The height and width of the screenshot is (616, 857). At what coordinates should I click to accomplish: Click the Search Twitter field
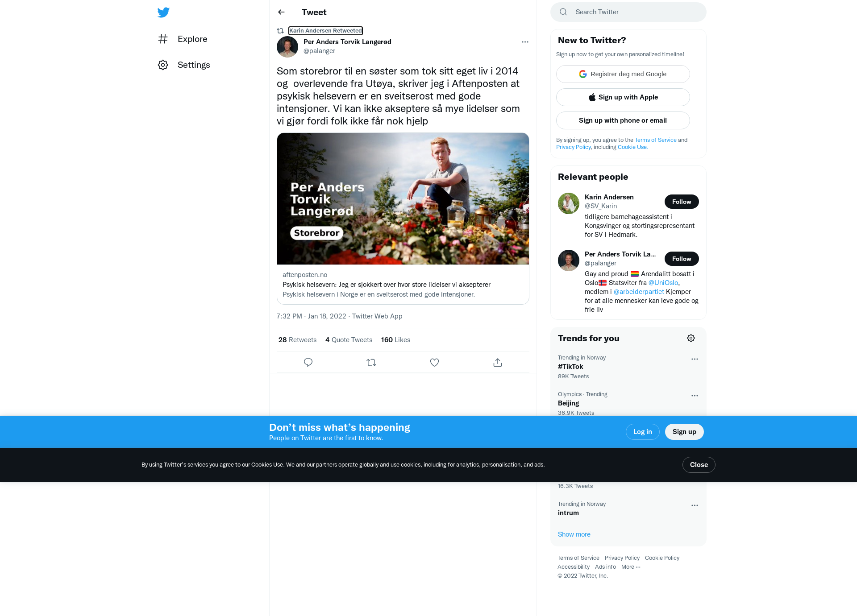coord(628,12)
